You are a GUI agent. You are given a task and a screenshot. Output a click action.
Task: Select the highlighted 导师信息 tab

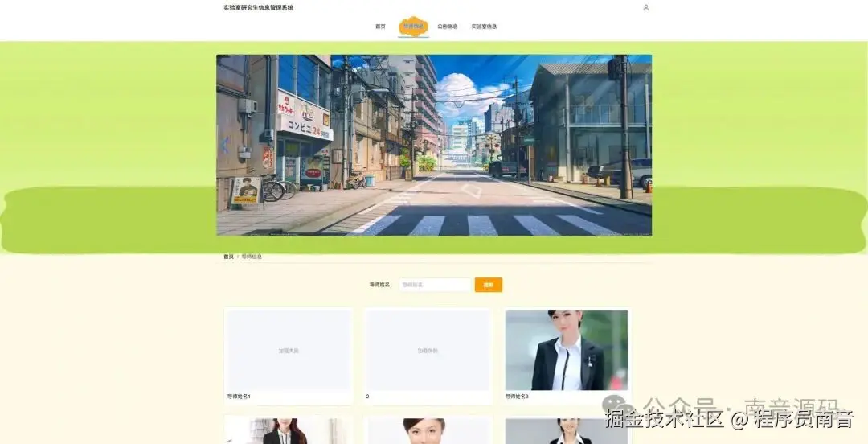414,27
